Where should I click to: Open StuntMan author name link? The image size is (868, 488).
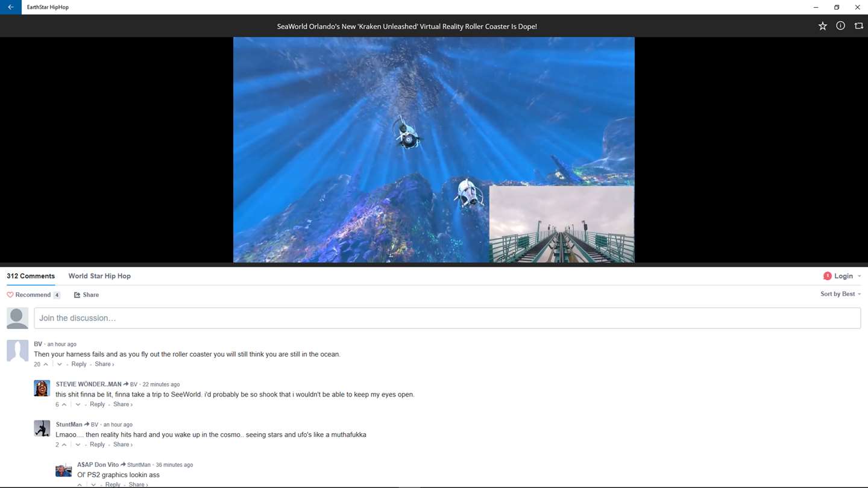(x=69, y=424)
